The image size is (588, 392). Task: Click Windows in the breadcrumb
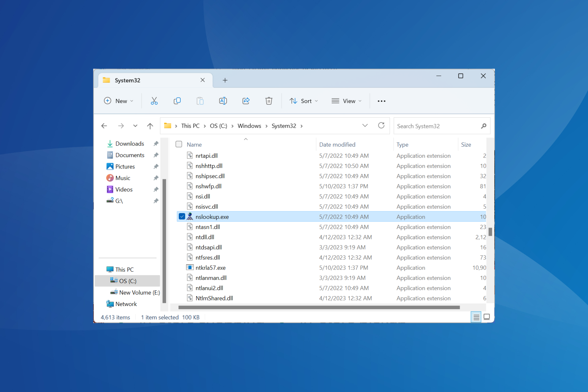pos(249,126)
